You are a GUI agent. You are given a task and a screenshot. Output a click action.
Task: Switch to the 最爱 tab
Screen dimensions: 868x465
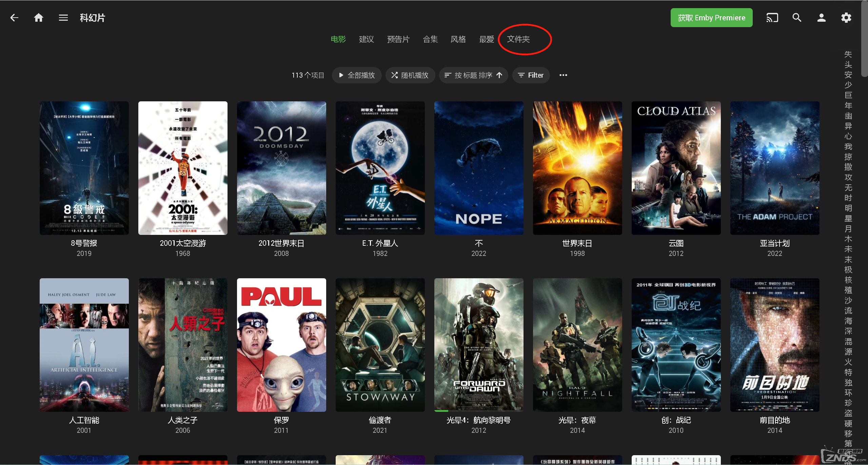click(487, 39)
